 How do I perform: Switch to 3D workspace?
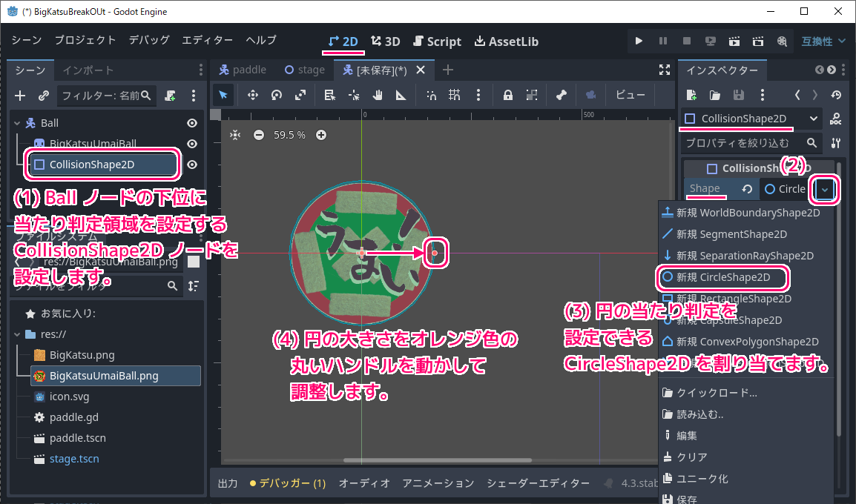pyautogui.click(x=386, y=42)
